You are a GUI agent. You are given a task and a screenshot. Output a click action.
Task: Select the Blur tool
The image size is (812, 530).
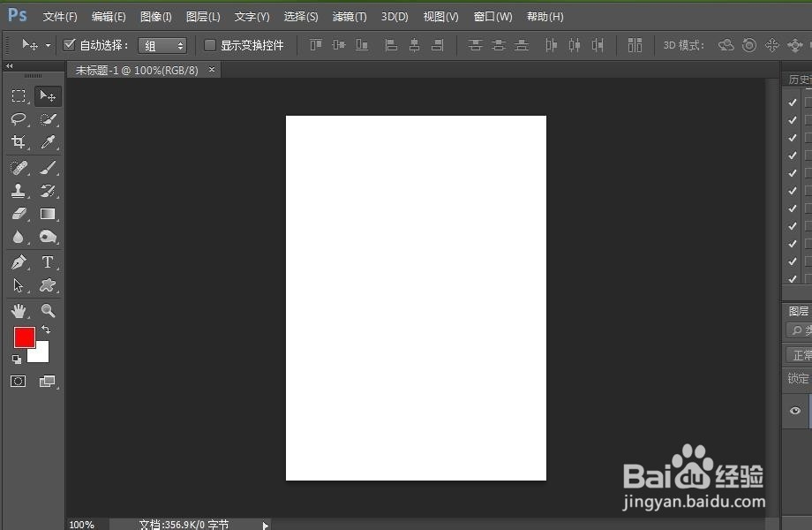19,237
